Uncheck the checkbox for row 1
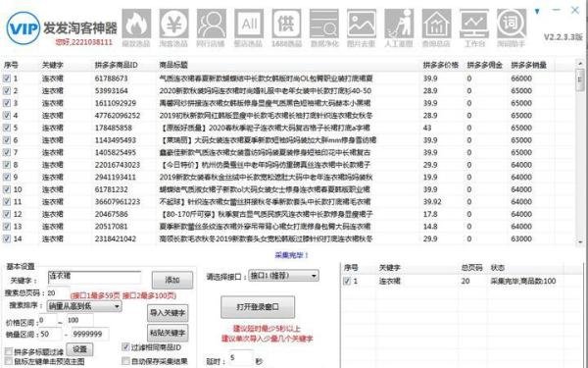The image size is (588, 368). 7,79
